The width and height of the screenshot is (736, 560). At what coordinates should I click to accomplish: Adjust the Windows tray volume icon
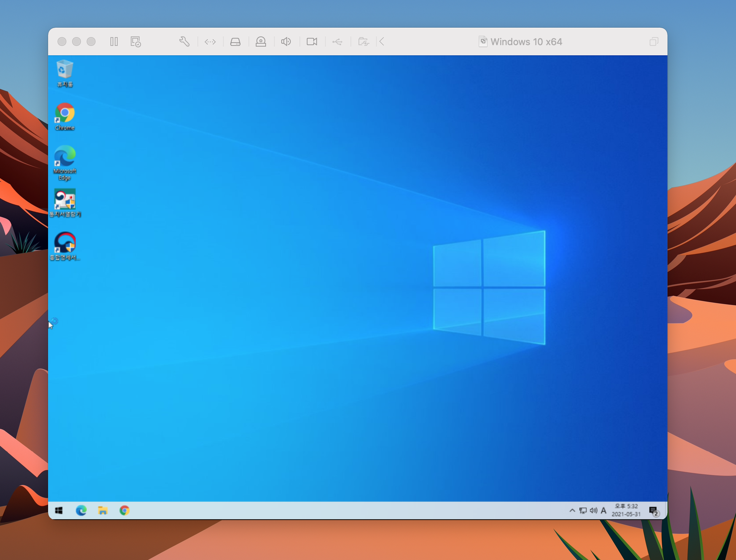pyautogui.click(x=594, y=510)
